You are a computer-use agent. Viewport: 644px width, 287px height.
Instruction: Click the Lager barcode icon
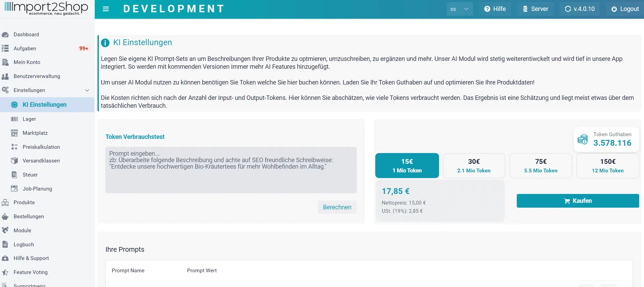[x=14, y=119]
